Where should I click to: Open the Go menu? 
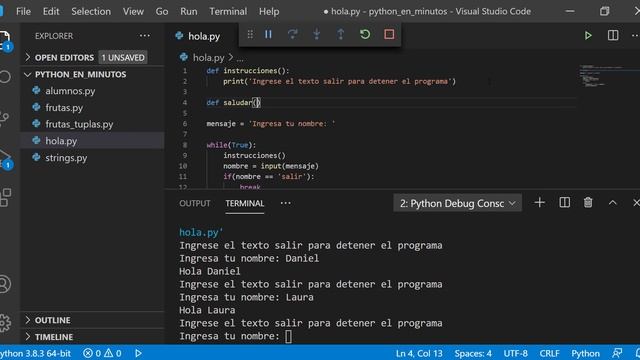click(x=162, y=11)
